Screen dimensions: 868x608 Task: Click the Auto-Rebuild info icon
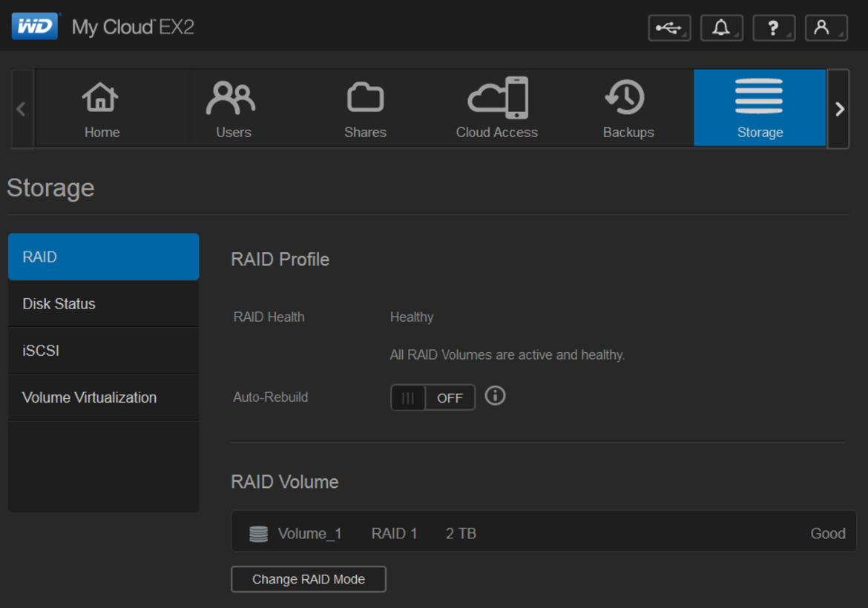pyautogui.click(x=495, y=396)
